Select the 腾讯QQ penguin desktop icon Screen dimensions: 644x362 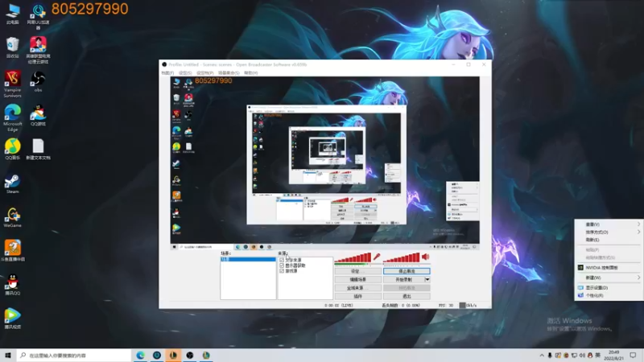(x=12, y=285)
